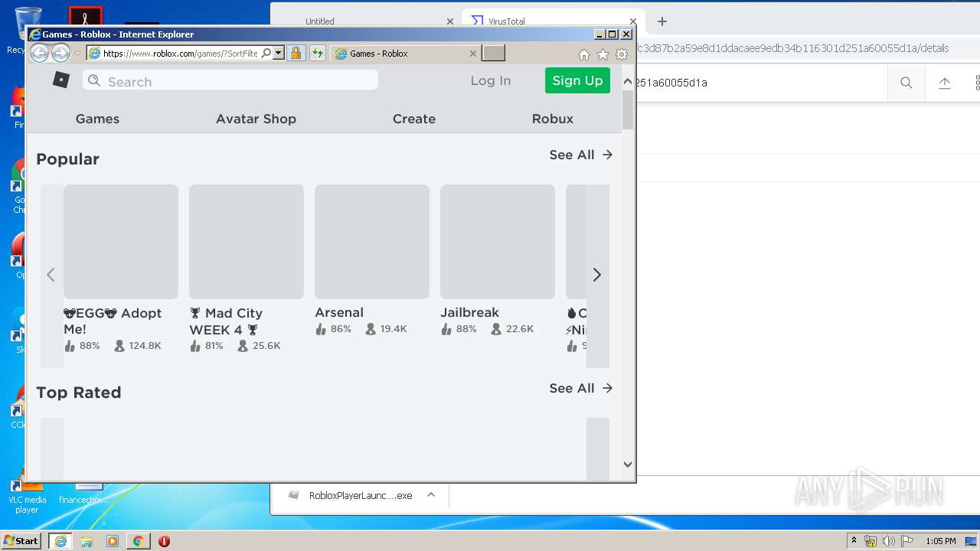Click the security lock icon in address bar

tap(296, 53)
